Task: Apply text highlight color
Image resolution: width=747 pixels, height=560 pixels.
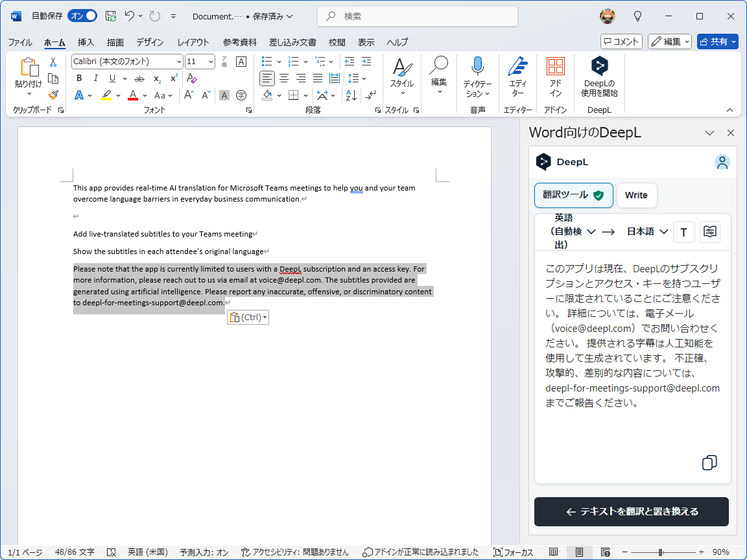Action: (x=108, y=95)
